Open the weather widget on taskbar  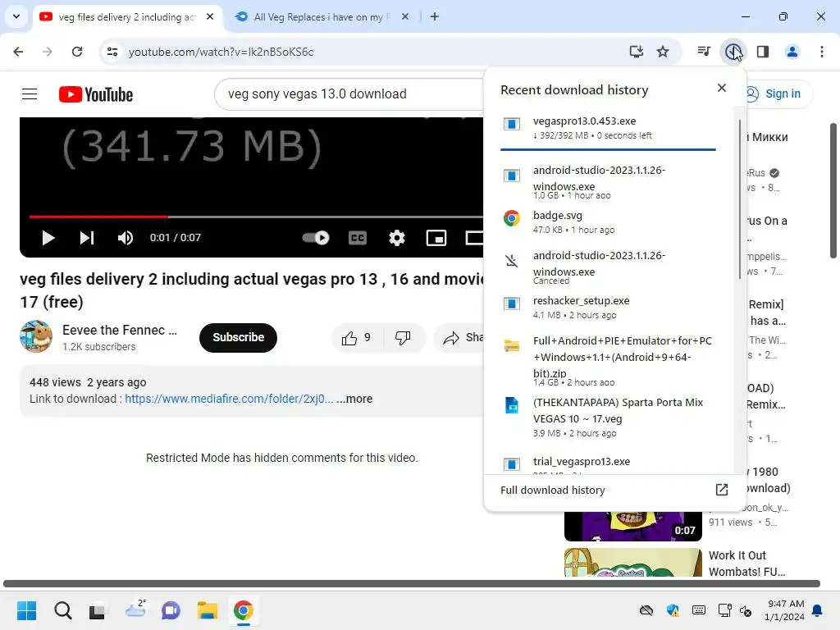point(135,610)
